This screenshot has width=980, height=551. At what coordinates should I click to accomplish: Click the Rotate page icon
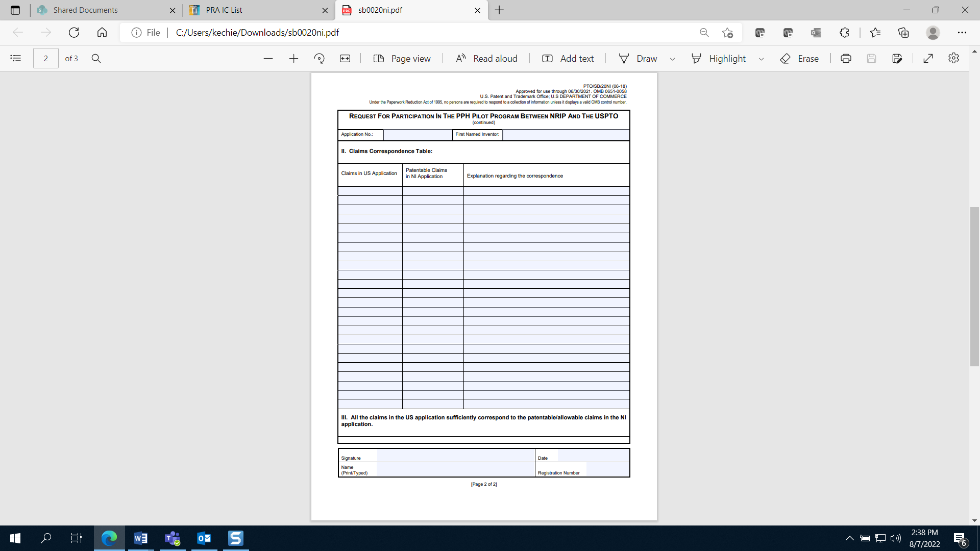coord(320,59)
